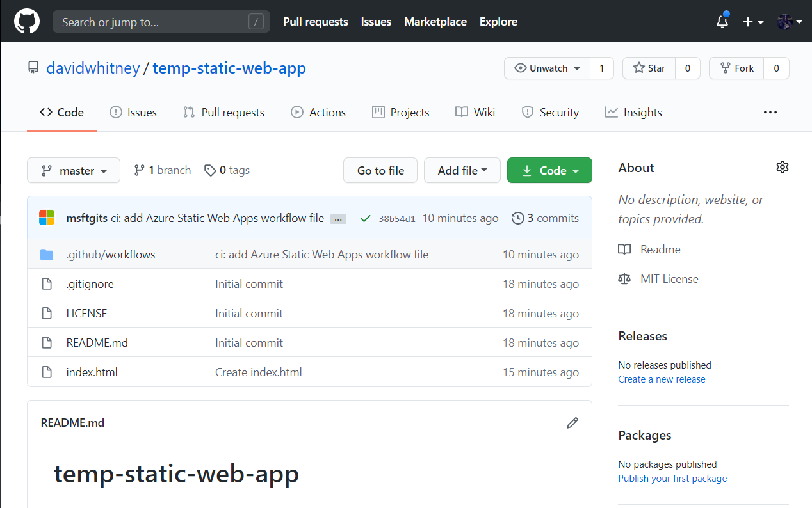The height and width of the screenshot is (508, 812).
Task: Open the Issues repository tab
Action: pos(133,113)
